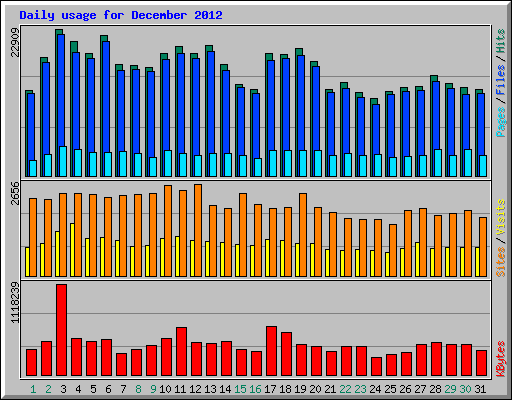
Task: Click the red KBytes bar for day 24
Action: (376, 367)
